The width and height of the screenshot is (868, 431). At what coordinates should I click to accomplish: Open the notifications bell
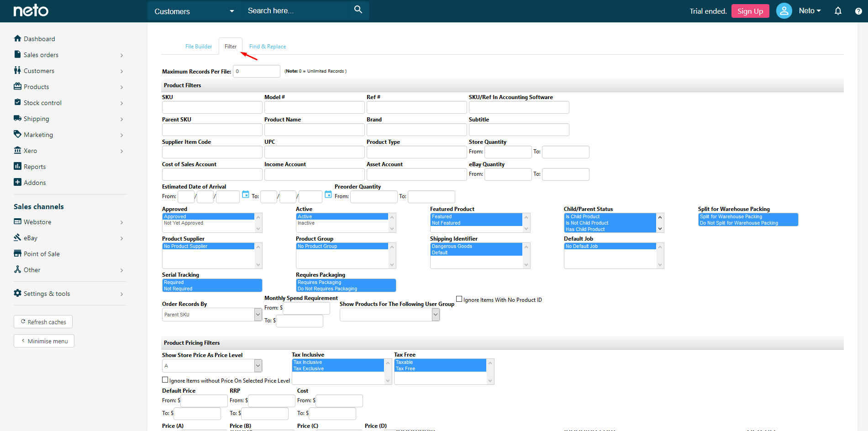pos(838,11)
